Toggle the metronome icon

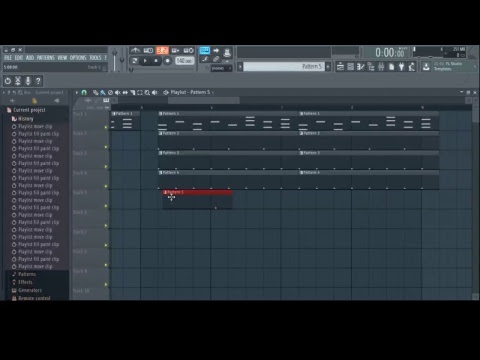pyautogui.click(x=135, y=50)
